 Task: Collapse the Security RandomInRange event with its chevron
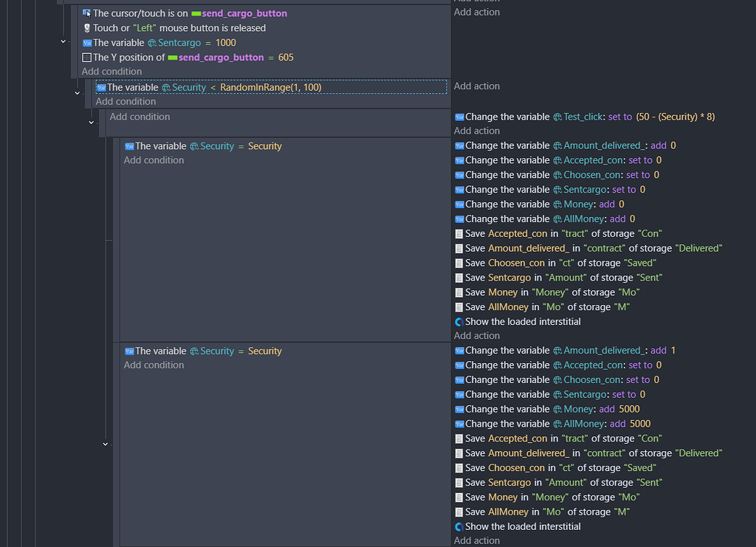[x=77, y=92]
